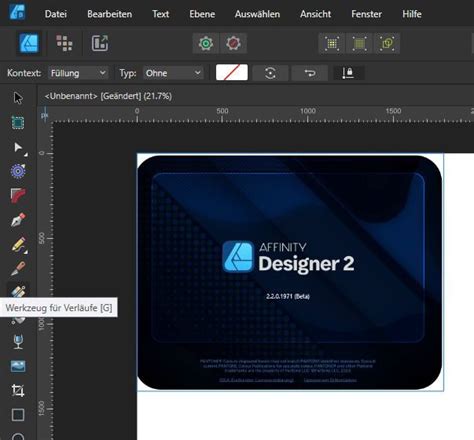Click the Affinity Designer app logo in title bar
The height and width of the screenshot is (440, 474).
coord(17,11)
